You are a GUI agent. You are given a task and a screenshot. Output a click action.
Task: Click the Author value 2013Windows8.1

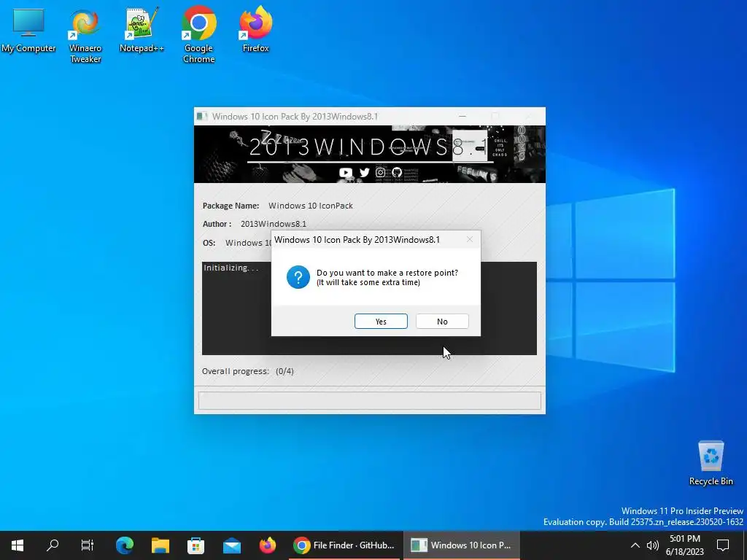[x=274, y=224]
